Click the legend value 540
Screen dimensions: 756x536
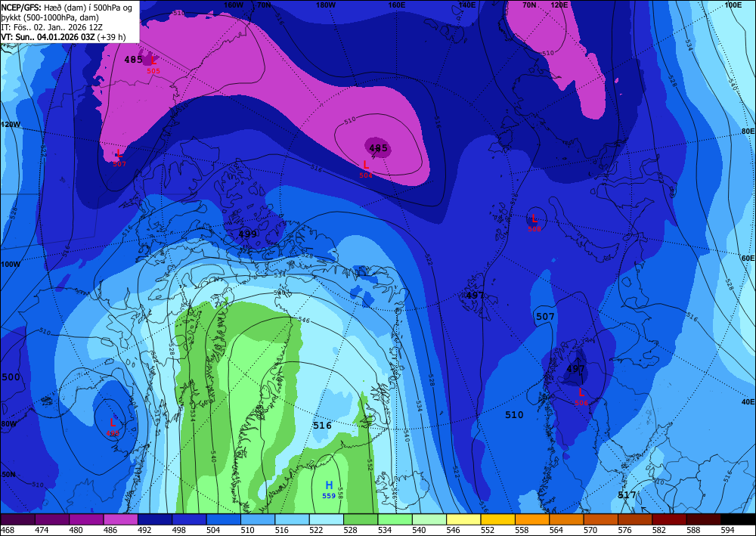[x=420, y=530]
